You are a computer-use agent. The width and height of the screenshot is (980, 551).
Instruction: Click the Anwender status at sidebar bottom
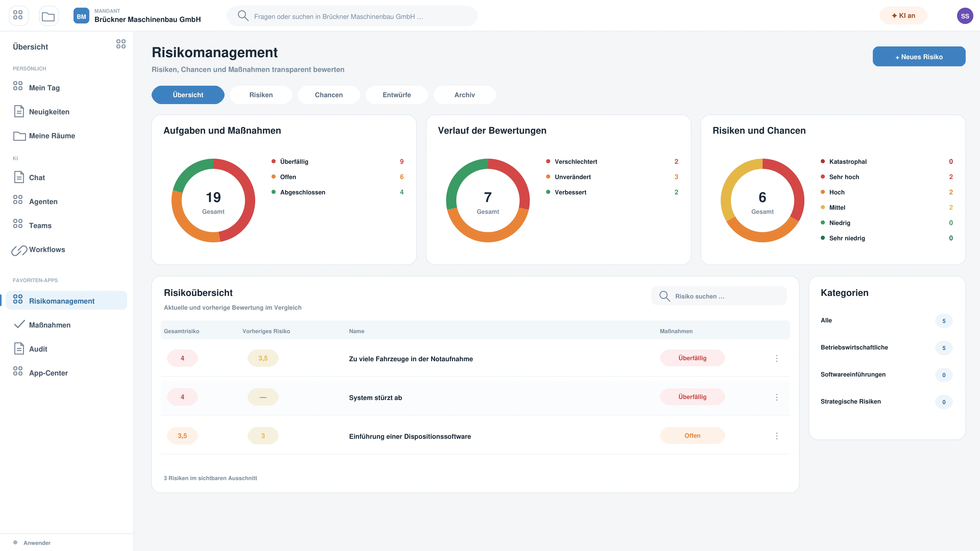tap(32, 543)
